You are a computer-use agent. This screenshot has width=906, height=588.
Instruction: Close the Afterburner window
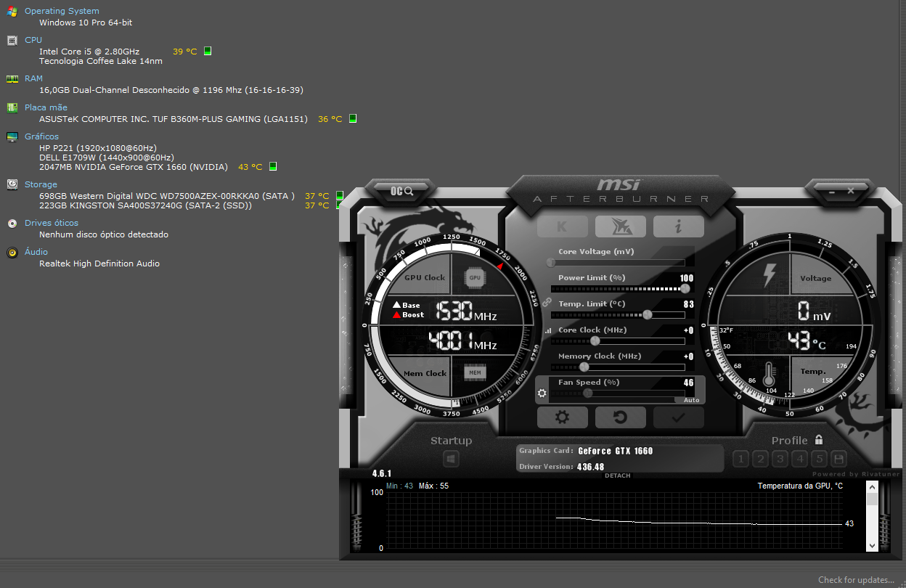(850, 189)
